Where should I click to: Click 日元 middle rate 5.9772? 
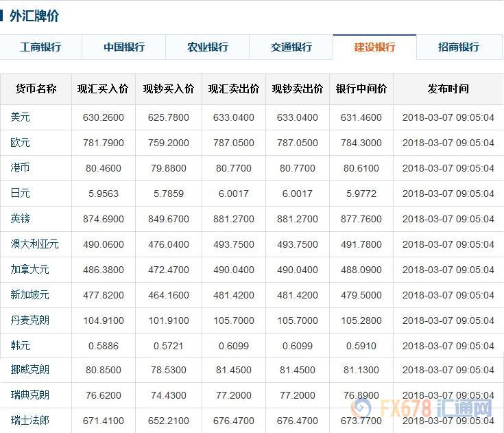pos(361,194)
